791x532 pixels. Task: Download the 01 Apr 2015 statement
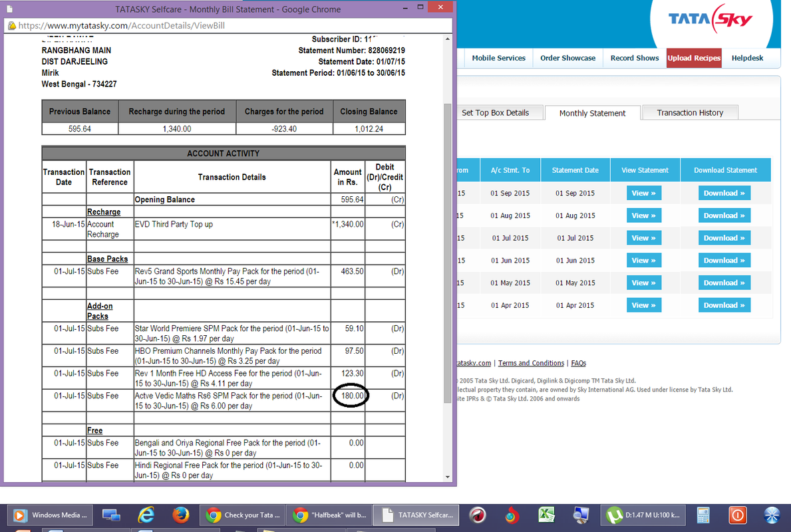(x=724, y=305)
